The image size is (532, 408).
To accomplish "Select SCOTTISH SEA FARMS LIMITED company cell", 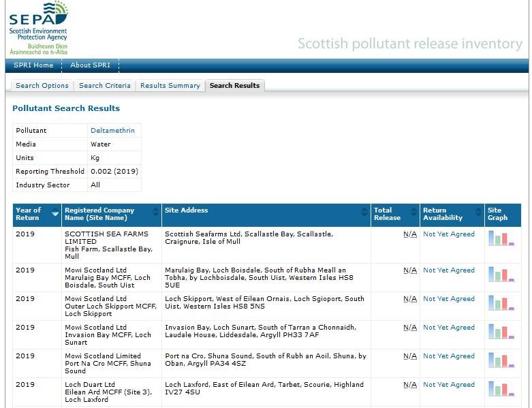I will point(112,245).
